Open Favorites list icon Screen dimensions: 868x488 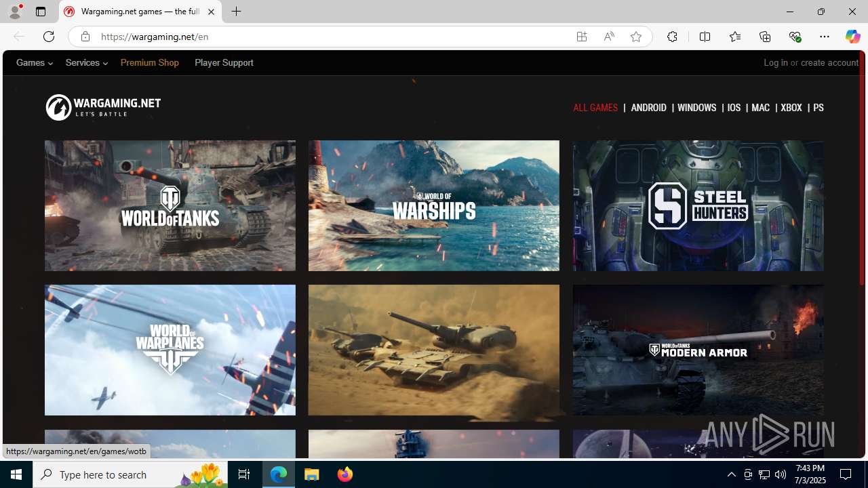(x=734, y=37)
